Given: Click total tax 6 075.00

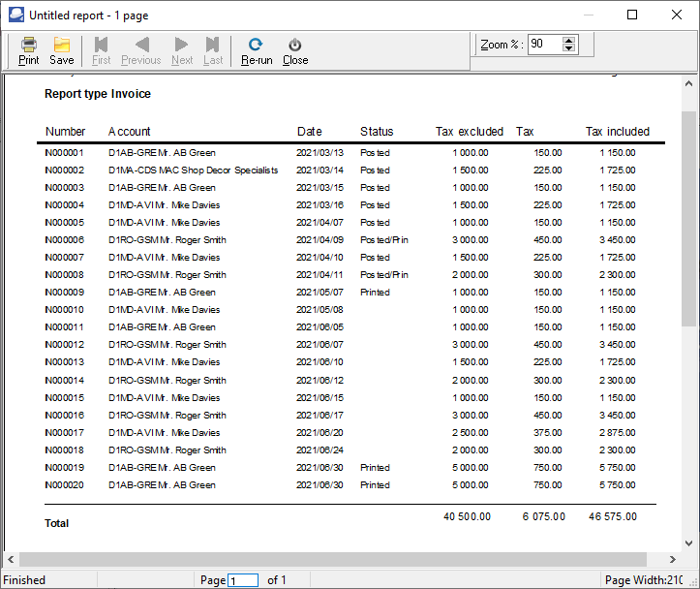Looking at the screenshot, I should pyautogui.click(x=544, y=516).
